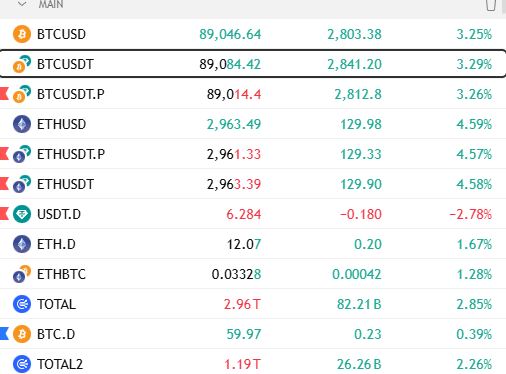The height and width of the screenshot is (374, 506).
Task: Select the BTC.D symbol name
Action: click(56, 334)
